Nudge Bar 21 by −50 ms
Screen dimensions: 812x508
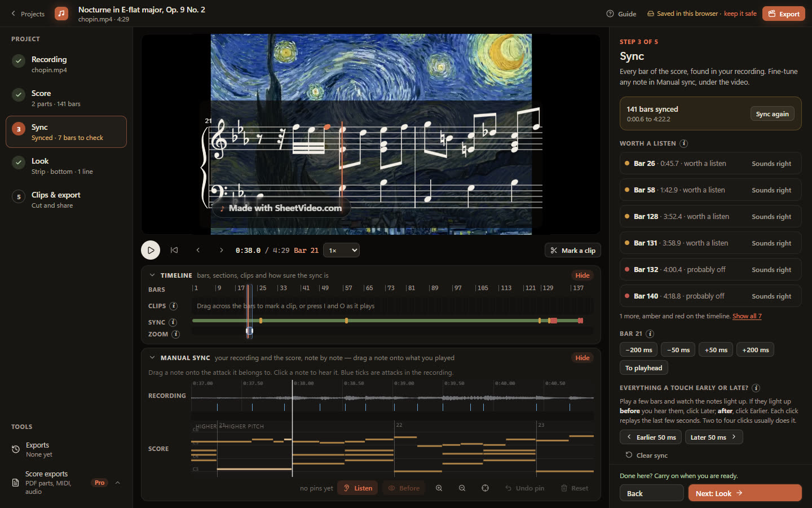[678, 350]
